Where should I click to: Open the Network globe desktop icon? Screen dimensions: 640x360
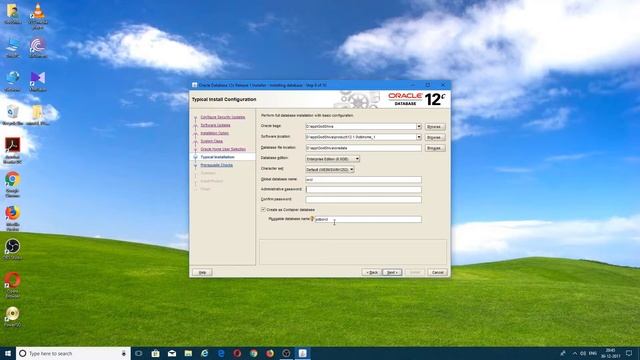point(13,81)
